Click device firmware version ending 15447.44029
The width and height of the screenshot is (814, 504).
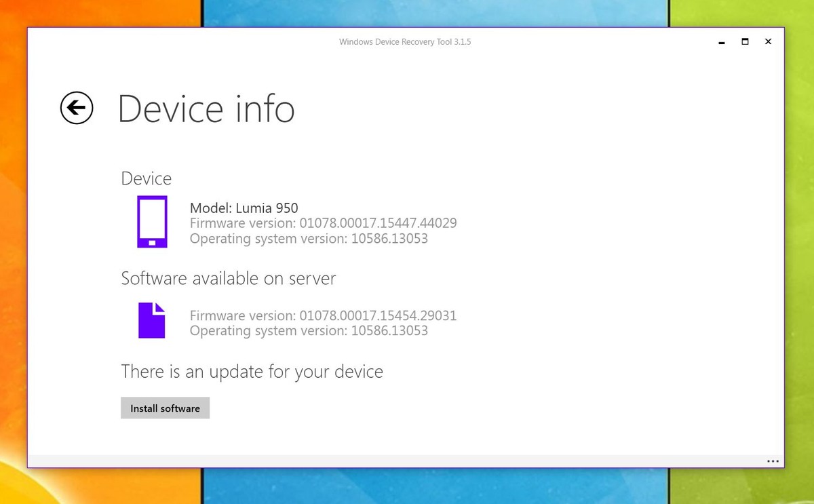click(323, 223)
